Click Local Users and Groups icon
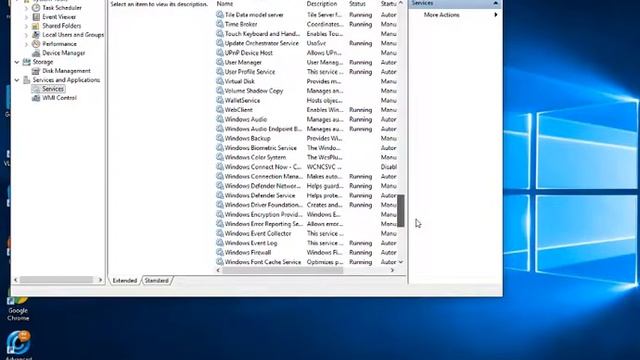640x360 pixels. click(36, 35)
